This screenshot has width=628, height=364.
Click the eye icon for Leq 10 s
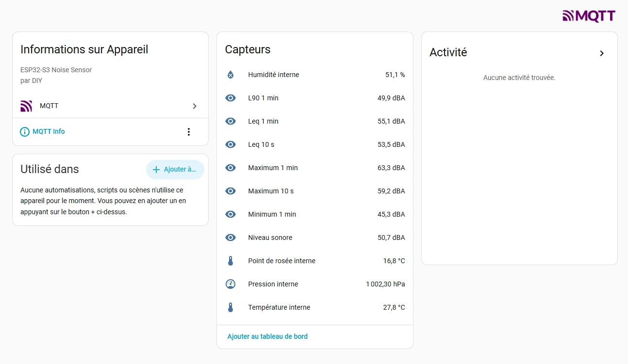coord(231,144)
